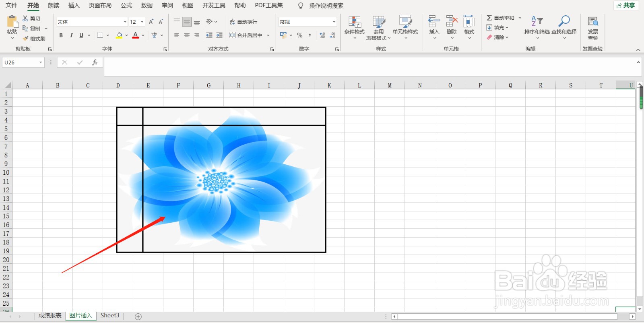Open the font color dropdown arrow
Viewport: 644px width, 323px height.
pos(143,35)
